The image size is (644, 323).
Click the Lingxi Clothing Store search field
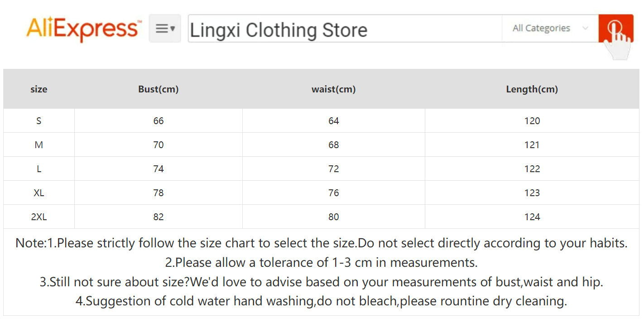[x=344, y=30]
